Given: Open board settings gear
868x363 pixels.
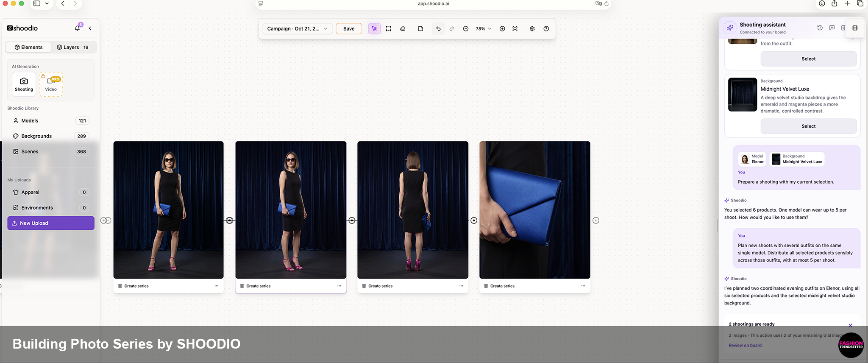Looking at the screenshot, I should pos(532,29).
